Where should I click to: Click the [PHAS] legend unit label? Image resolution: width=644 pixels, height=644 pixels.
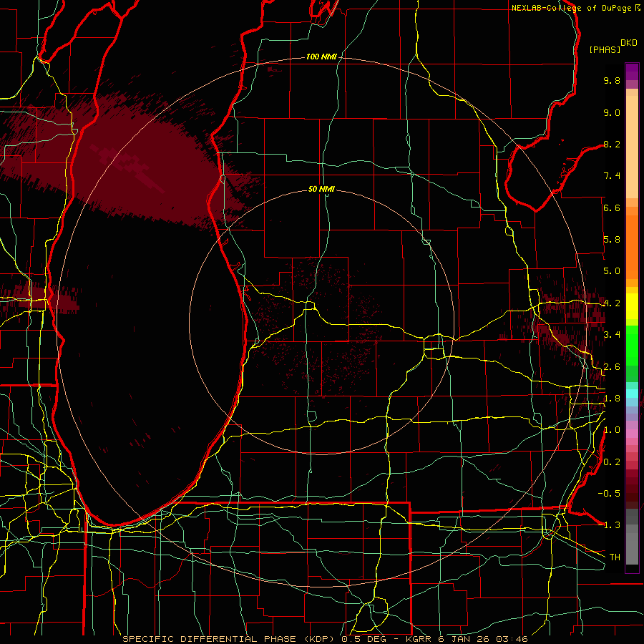click(605, 49)
